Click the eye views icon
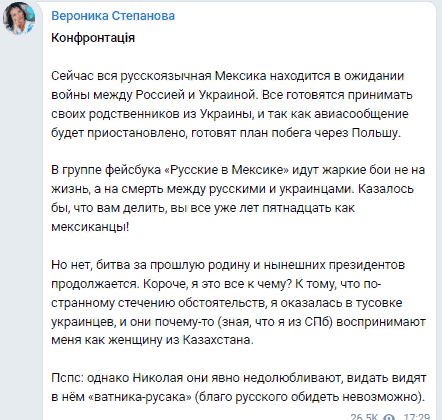This screenshot has width=442, height=420. click(x=389, y=417)
